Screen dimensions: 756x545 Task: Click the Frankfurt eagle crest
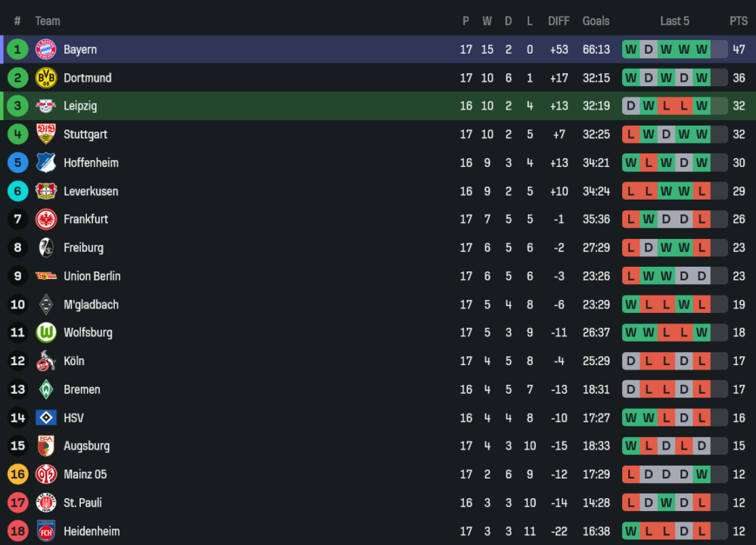coord(46,219)
